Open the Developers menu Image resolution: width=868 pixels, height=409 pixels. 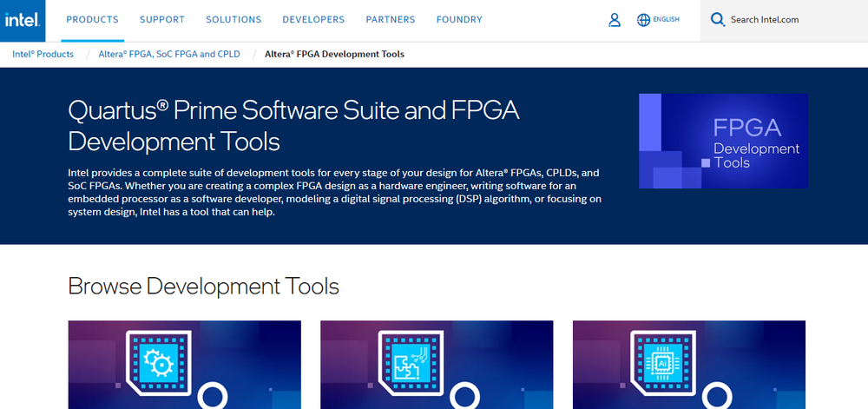tap(313, 20)
